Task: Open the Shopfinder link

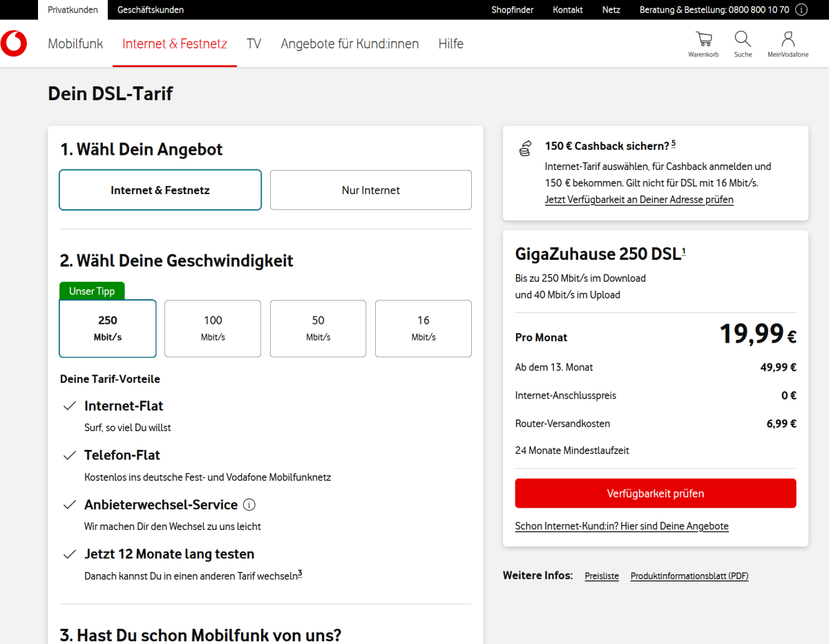Action: [513, 10]
